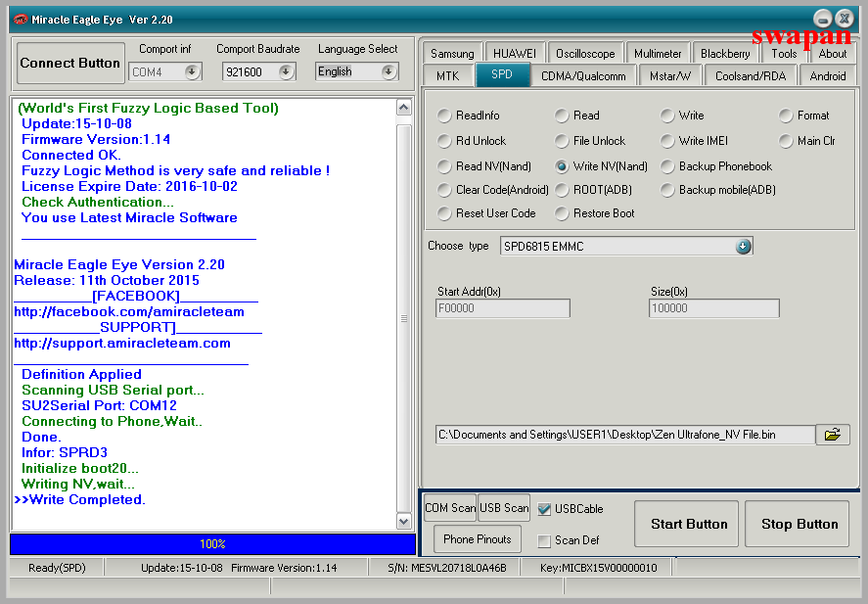This screenshot has height=604, width=868.
Task: Click the facebook.com/amiracleteam link text
Action: [x=129, y=311]
